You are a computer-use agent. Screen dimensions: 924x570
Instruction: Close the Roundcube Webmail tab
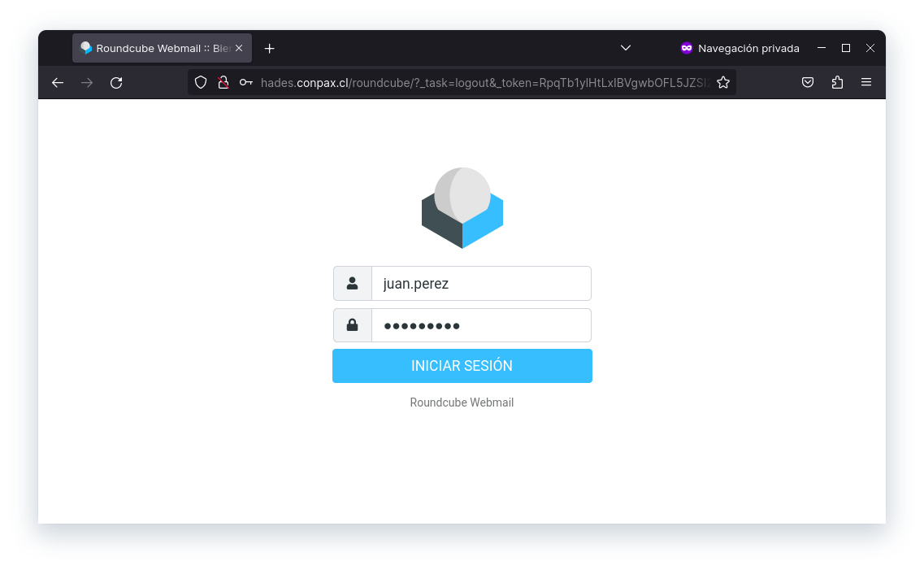pos(239,48)
